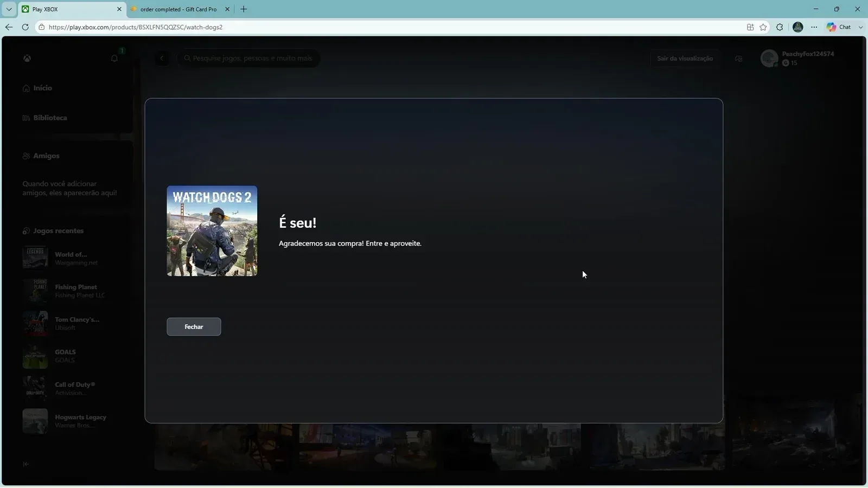Add page to favorites star
This screenshot has height=488, width=868.
[x=763, y=27]
